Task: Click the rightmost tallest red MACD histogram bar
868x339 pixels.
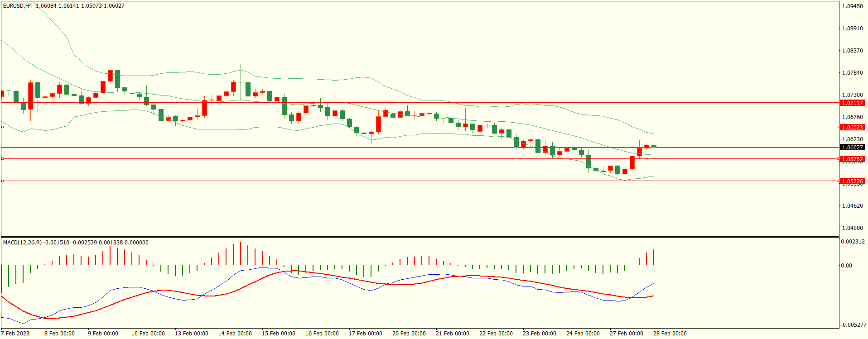Action: click(x=654, y=257)
